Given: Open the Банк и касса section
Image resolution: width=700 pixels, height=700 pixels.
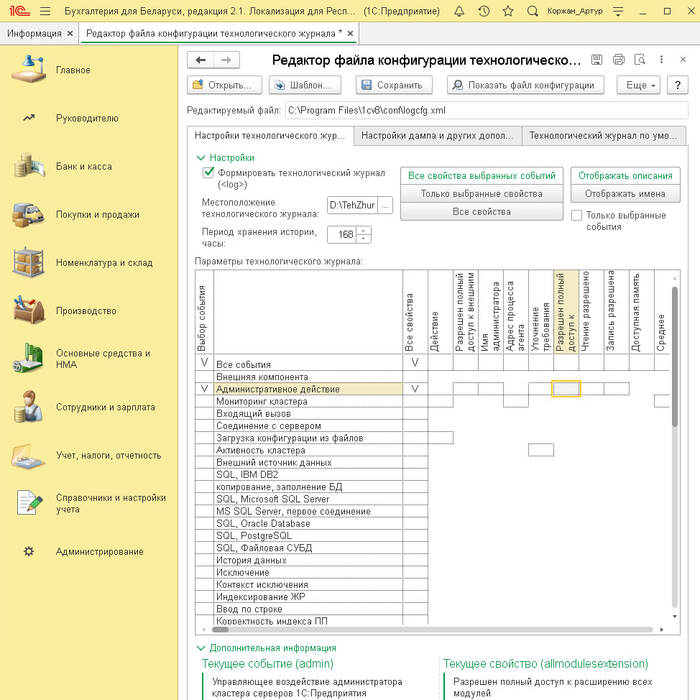Looking at the screenshot, I should point(84,166).
